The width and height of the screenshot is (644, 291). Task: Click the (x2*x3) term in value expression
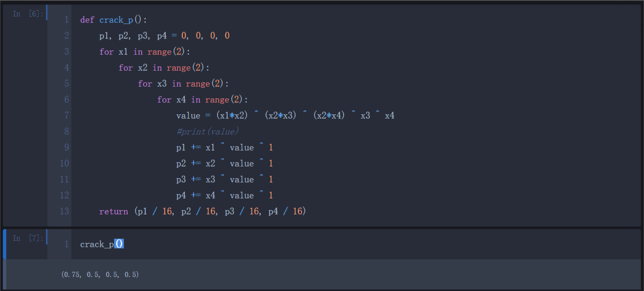[x=280, y=115]
